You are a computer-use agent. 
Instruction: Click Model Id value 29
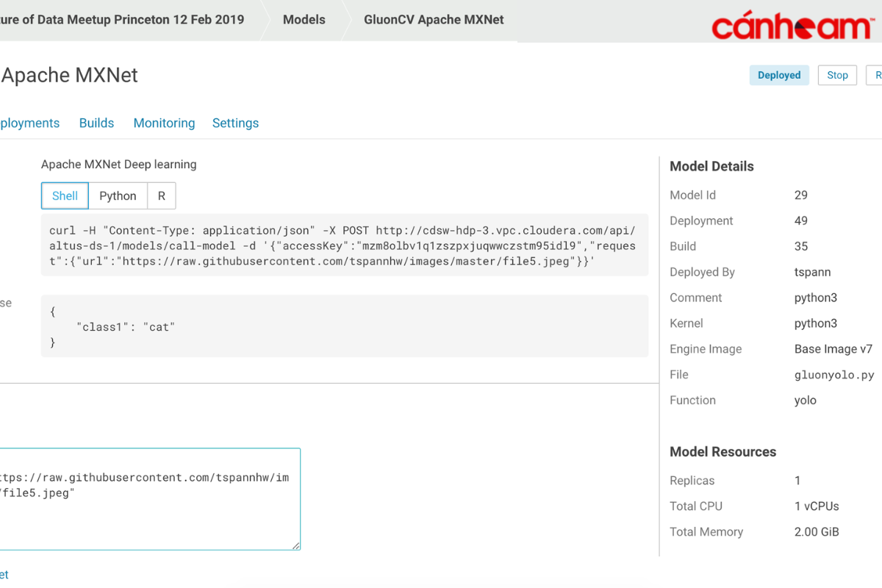pyautogui.click(x=801, y=195)
